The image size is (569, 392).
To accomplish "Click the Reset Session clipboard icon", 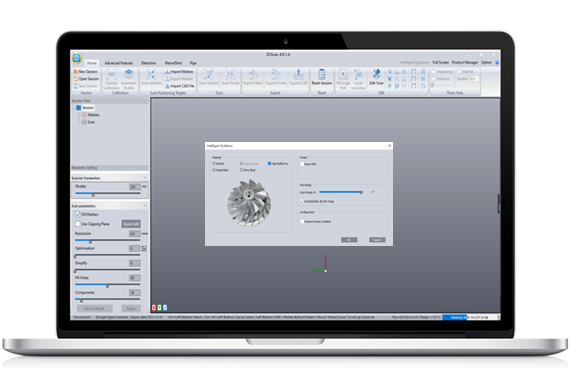I will (322, 74).
